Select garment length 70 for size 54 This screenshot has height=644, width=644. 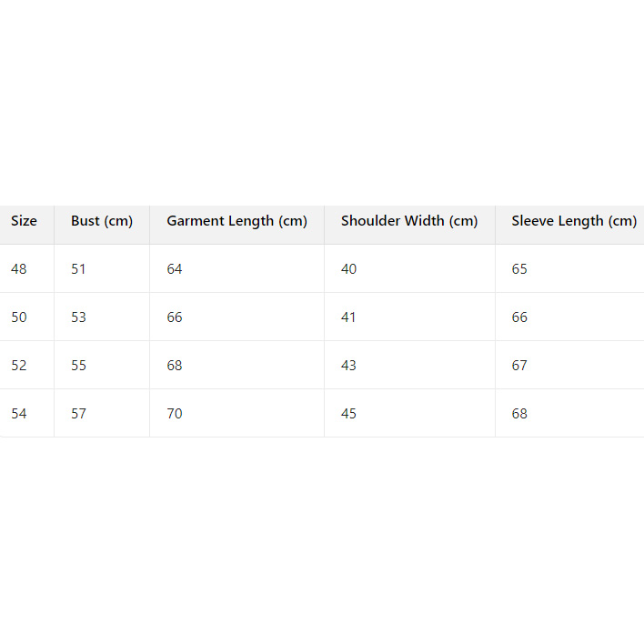coord(175,414)
